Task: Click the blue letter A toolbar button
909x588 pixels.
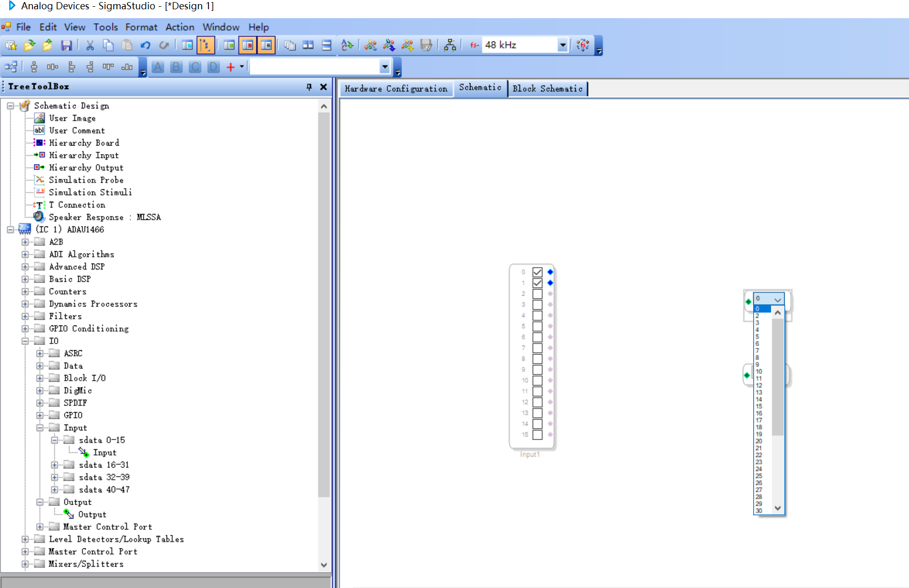Action: pyautogui.click(x=158, y=67)
